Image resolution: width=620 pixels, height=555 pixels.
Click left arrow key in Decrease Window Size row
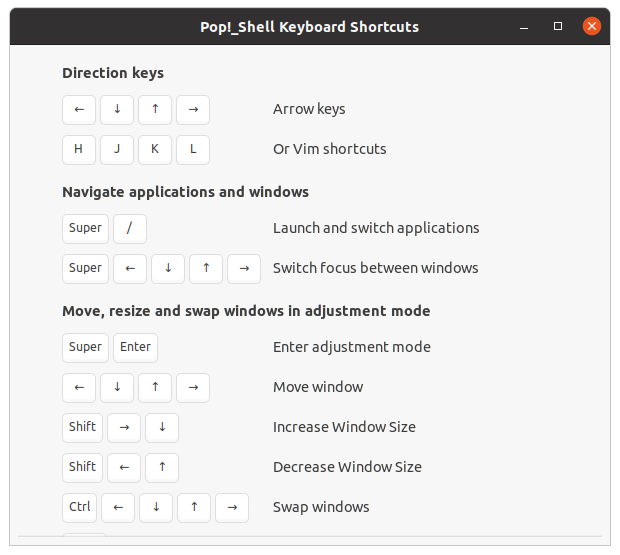click(124, 467)
